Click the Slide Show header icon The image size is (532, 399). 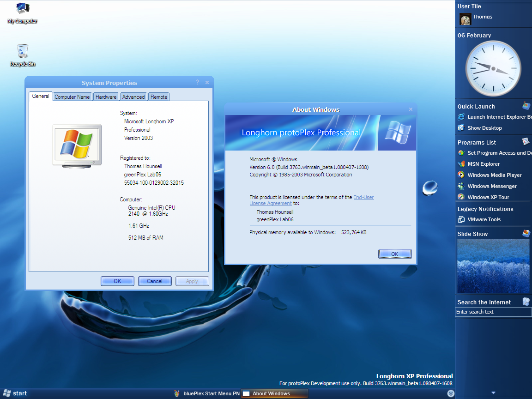(526, 233)
